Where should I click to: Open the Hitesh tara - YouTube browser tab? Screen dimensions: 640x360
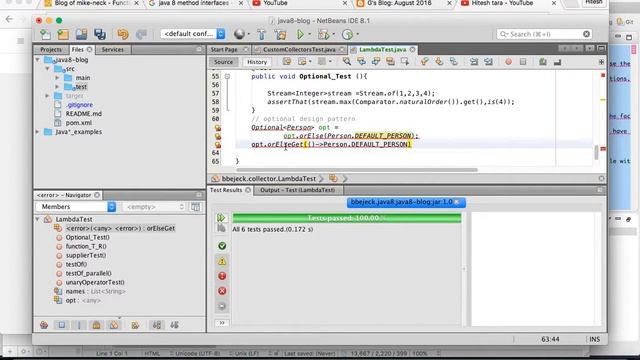click(508, 3)
